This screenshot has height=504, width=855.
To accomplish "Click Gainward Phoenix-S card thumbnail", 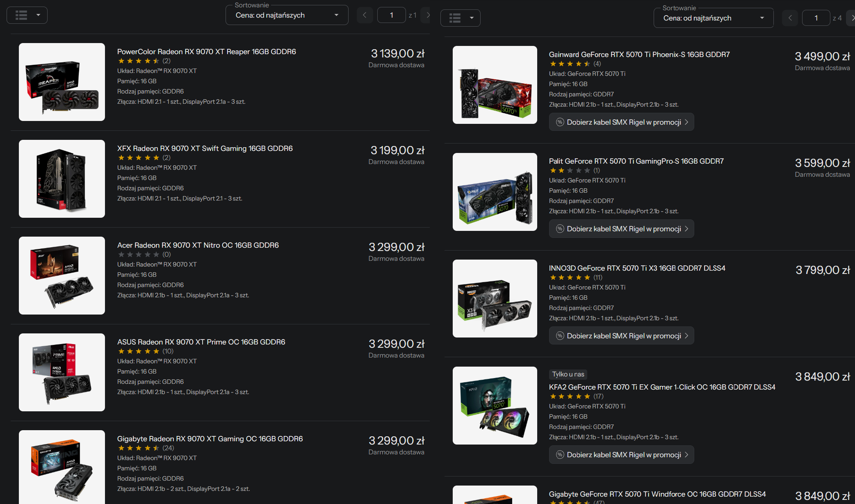I will (x=495, y=85).
